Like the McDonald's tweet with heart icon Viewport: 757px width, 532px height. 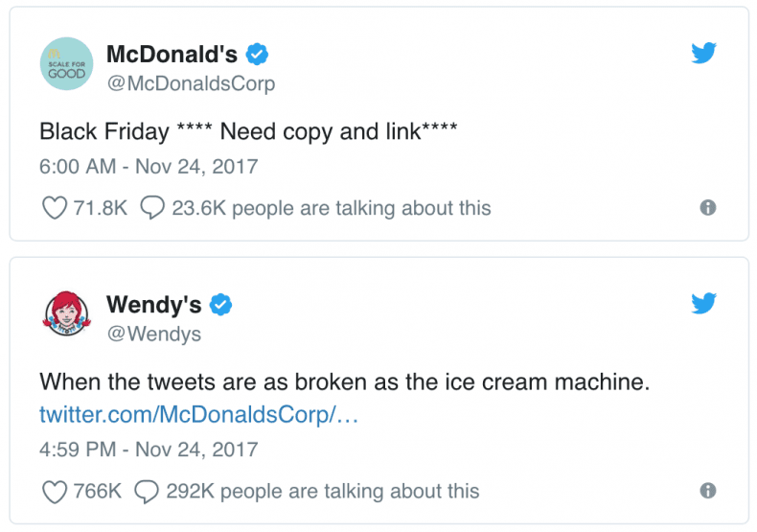[55, 208]
